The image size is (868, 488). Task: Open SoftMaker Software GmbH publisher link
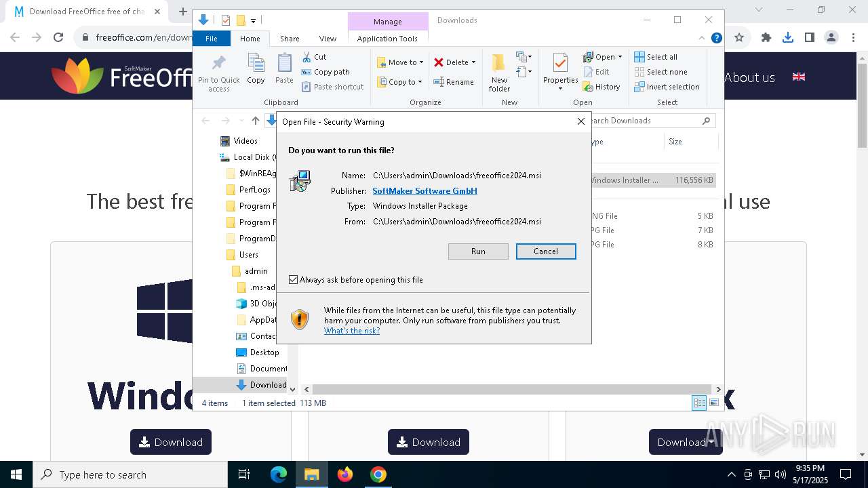[425, 191]
